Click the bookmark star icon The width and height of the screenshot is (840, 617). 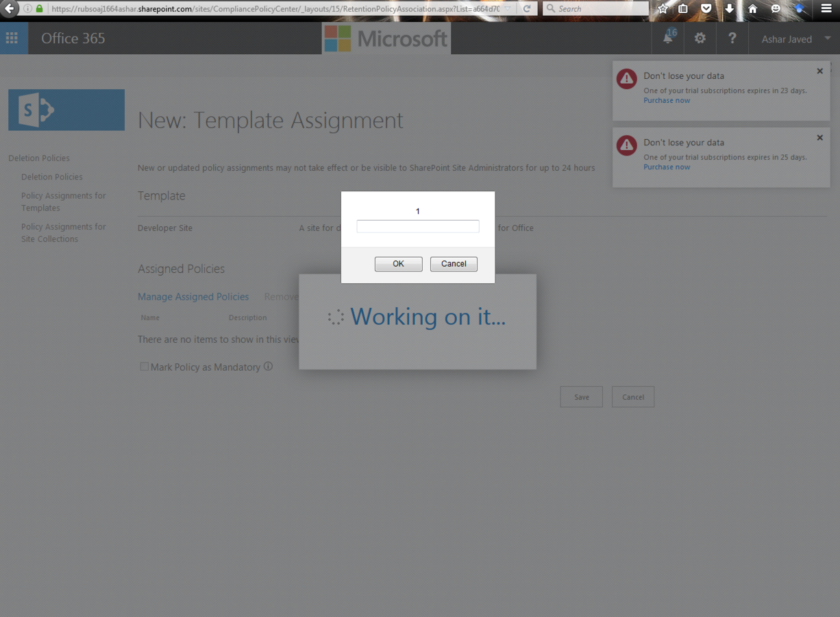point(663,9)
